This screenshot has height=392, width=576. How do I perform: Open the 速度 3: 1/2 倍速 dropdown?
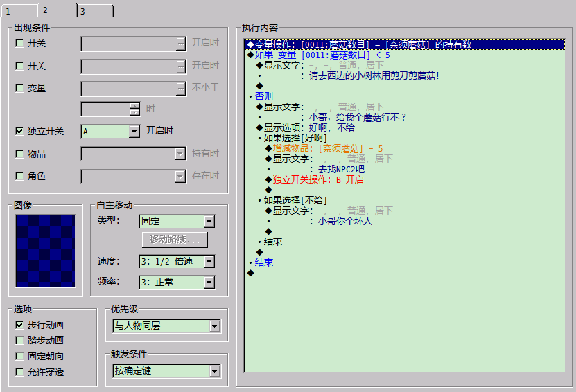209,262
